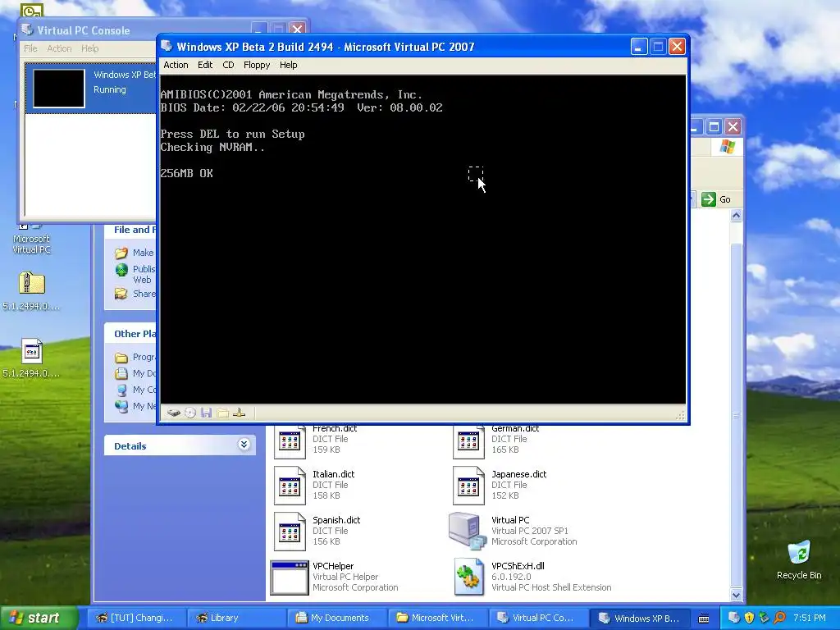Switch to the My Documents taskbar button
Image resolution: width=840 pixels, height=630 pixels.
[x=336, y=618]
